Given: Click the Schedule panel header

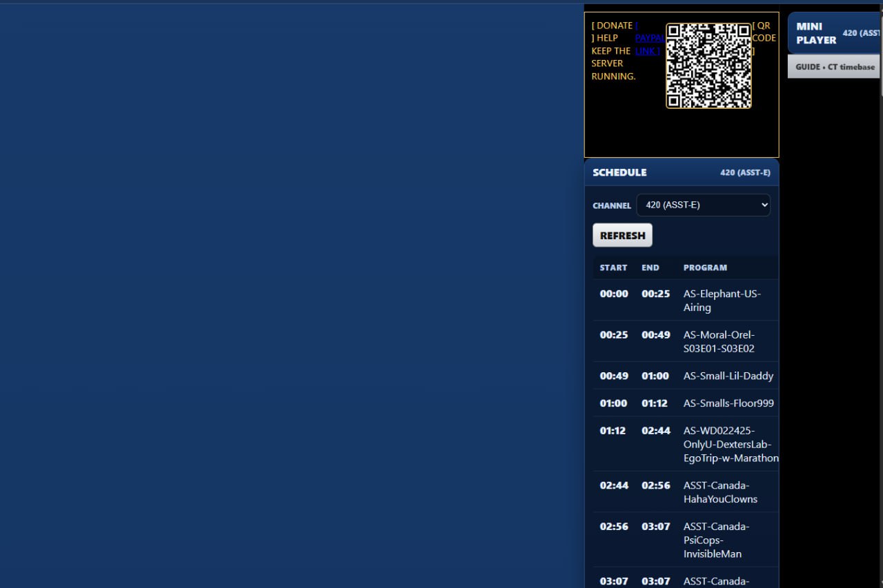Looking at the screenshot, I should (681, 172).
